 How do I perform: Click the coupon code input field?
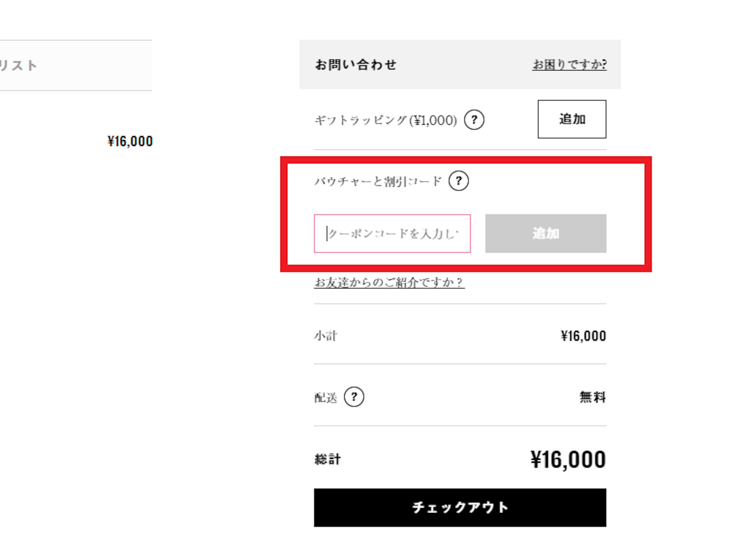tap(392, 233)
